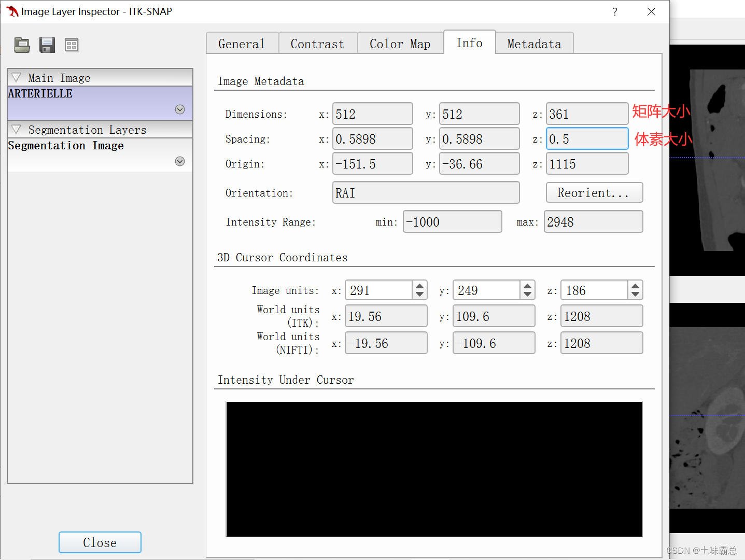Decrease the image units z value

tap(636, 295)
